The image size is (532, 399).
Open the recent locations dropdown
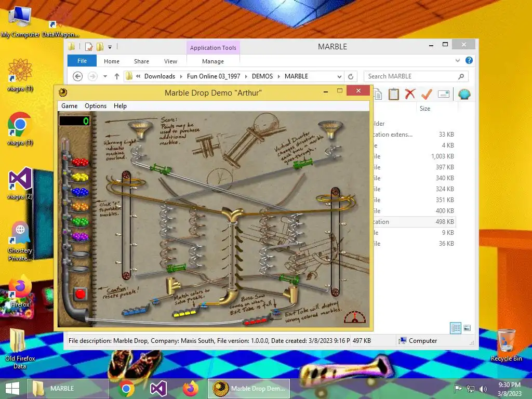pyautogui.click(x=105, y=76)
